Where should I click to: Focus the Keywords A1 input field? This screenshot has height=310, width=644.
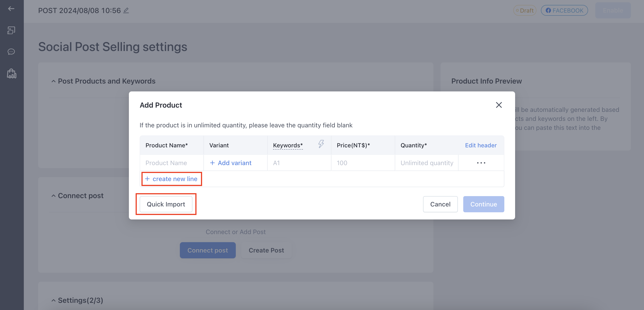tap(299, 163)
